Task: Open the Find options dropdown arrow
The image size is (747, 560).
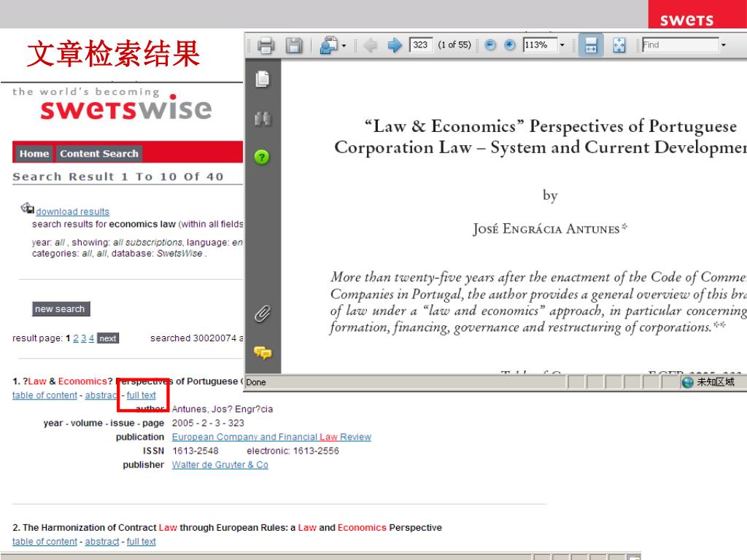Action: [x=723, y=45]
